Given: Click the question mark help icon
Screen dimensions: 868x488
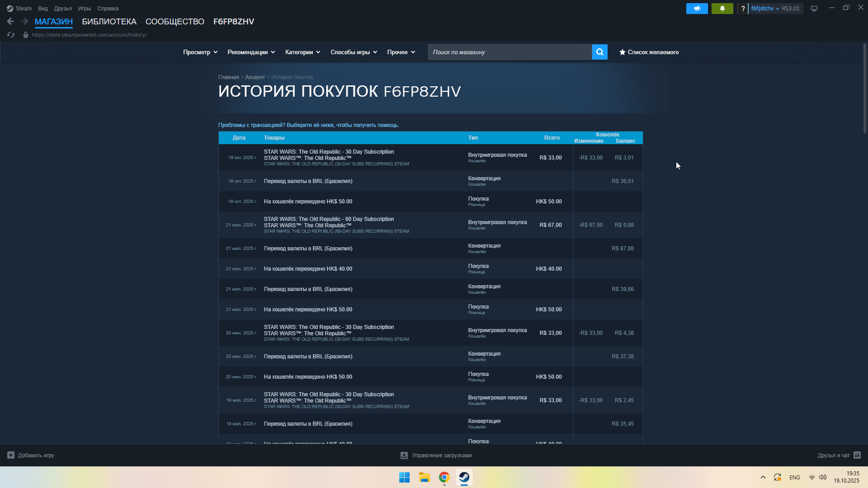Looking at the screenshot, I should [743, 9].
